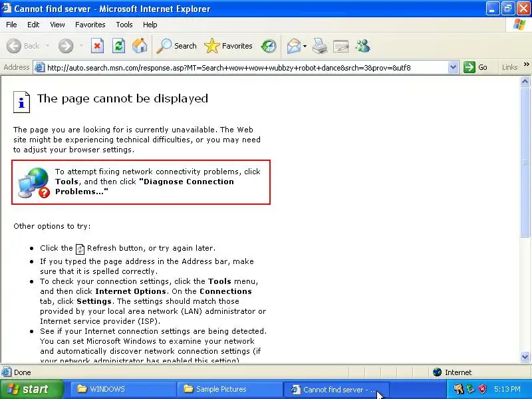Click the Internet Explorer title bar icon
The image size is (532, 399).
[x=7, y=8]
